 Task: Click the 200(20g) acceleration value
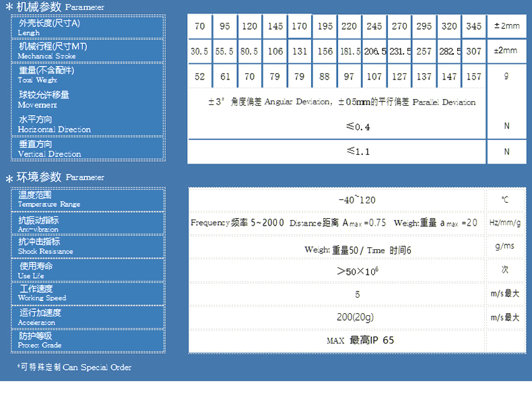(x=356, y=317)
